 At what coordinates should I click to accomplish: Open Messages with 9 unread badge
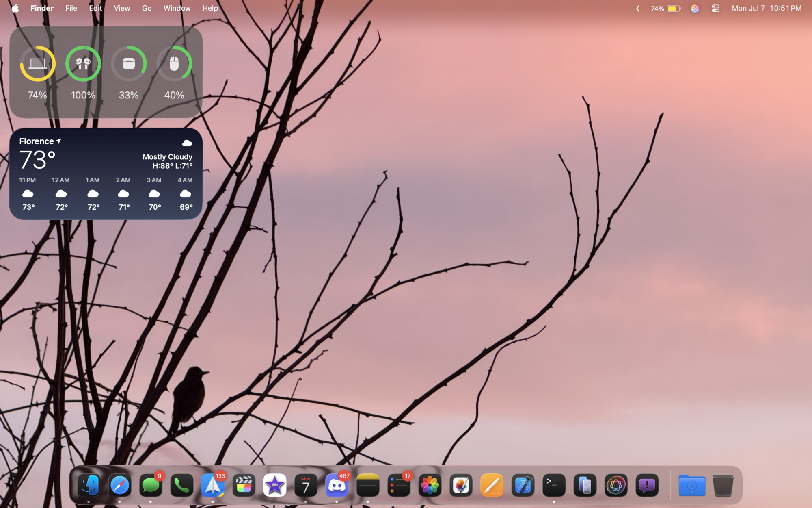[x=151, y=485]
